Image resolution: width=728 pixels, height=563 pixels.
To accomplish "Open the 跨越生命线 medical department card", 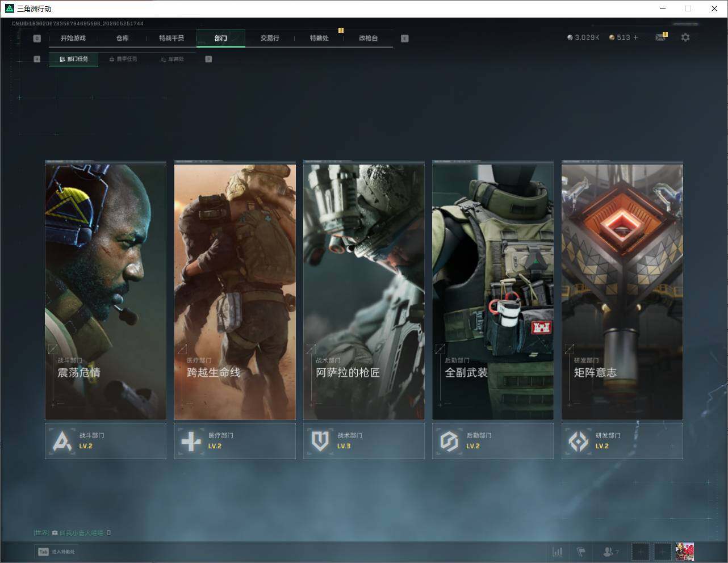I will click(235, 291).
